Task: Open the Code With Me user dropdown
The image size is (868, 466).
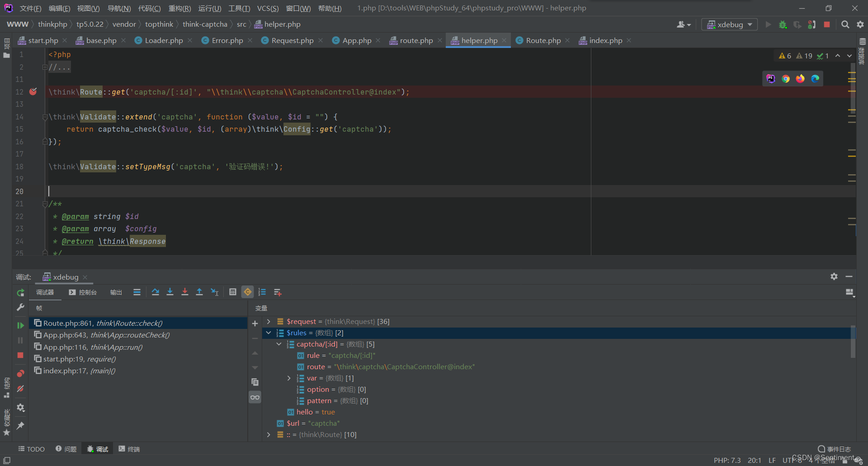Action: [684, 24]
